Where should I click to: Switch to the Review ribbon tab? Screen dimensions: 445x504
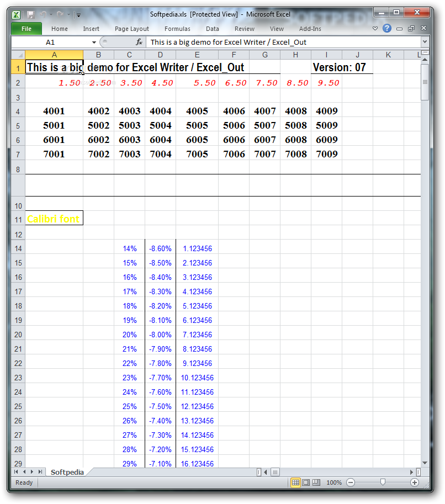point(245,29)
